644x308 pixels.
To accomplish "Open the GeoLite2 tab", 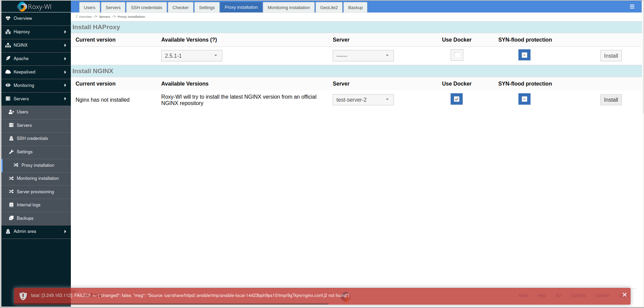I will pos(329,7).
